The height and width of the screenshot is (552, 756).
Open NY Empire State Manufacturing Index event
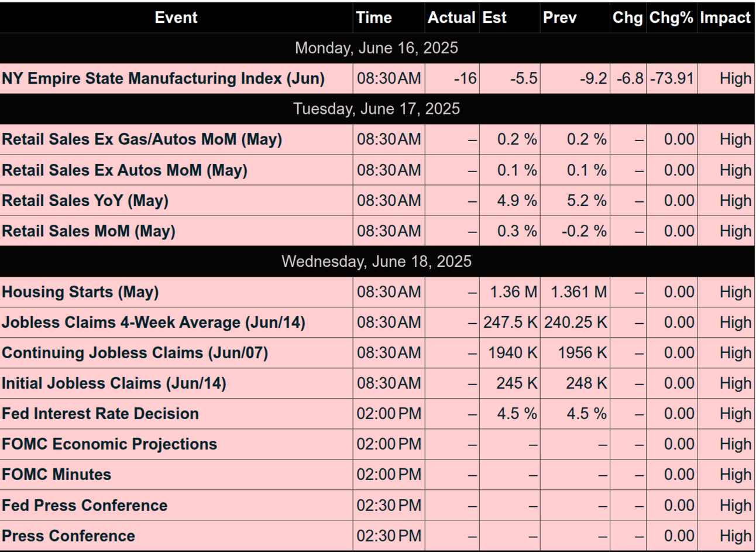pos(163,78)
